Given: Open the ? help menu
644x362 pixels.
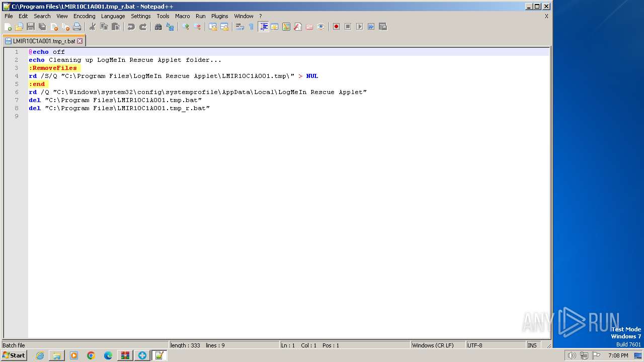Looking at the screenshot, I should pos(260,16).
